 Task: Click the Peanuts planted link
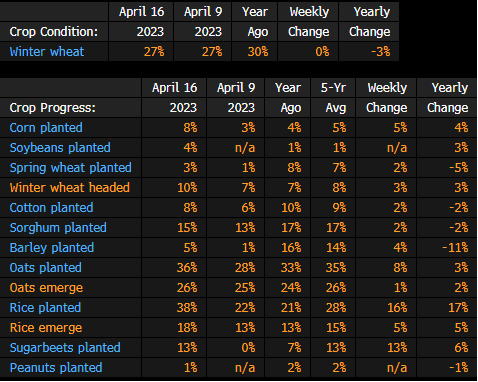pos(56,368)
